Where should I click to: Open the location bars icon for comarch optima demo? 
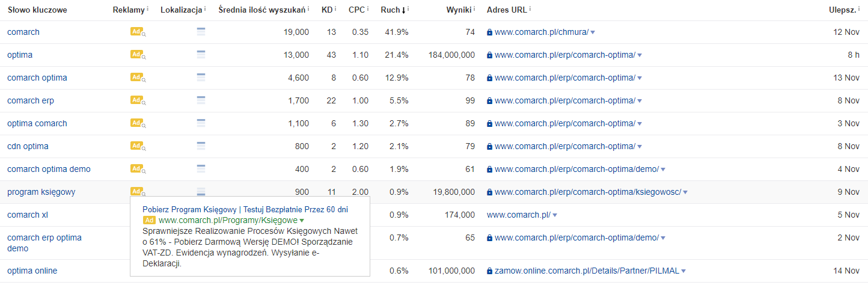click(x=201, y=169)
